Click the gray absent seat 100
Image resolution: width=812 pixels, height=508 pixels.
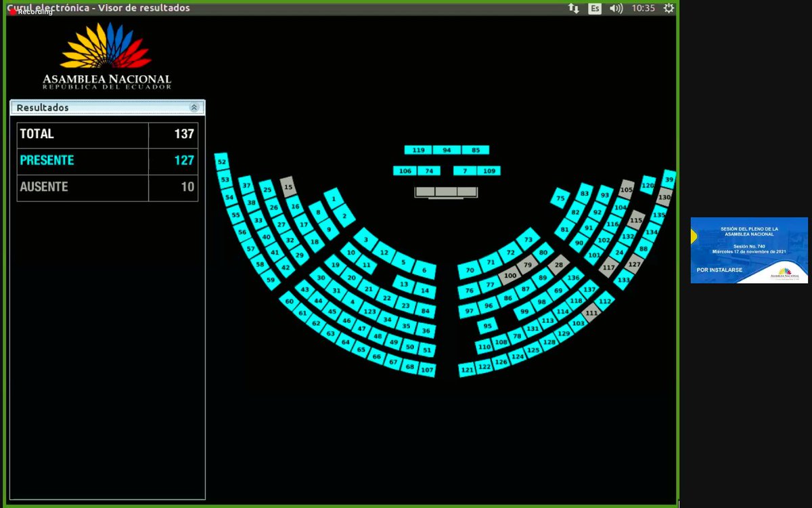click(510, 275)
